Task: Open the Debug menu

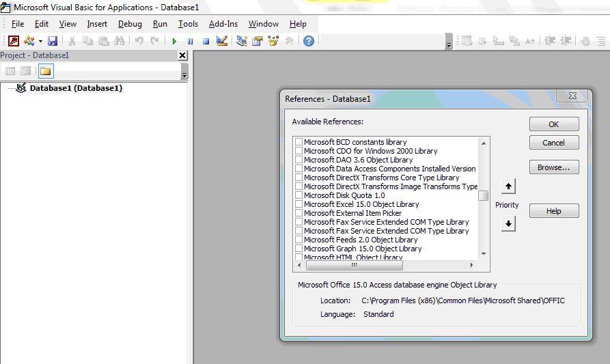Action: tap(130, 24)
